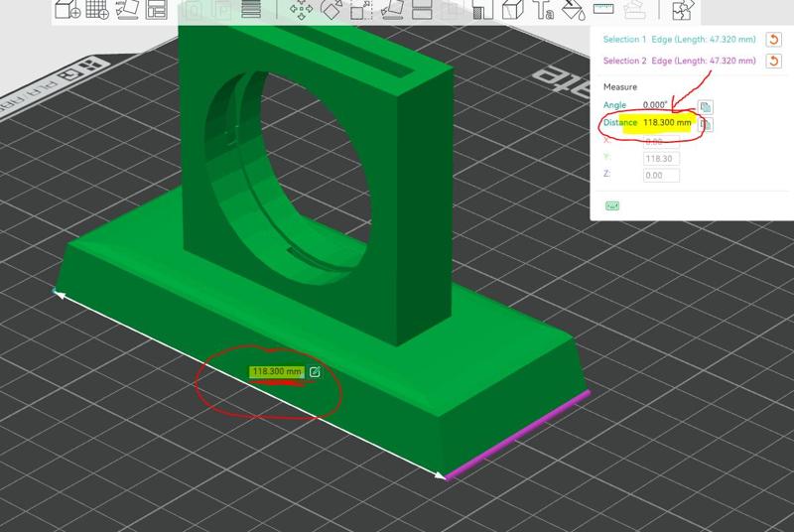794x532 pixels.
Task: Add a new plate with grid icon
Action: click(97, 11)
